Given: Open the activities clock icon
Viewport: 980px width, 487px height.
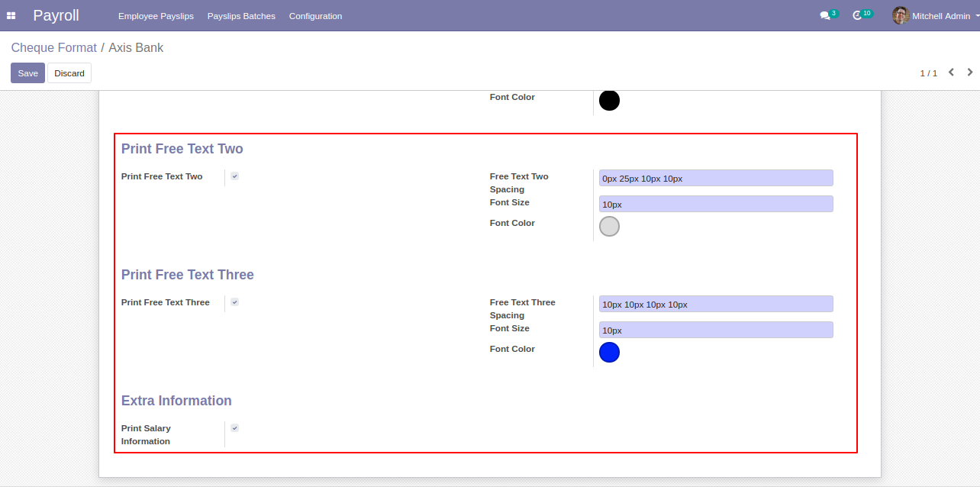Looking at the screenshot, I should coord(857,15).
